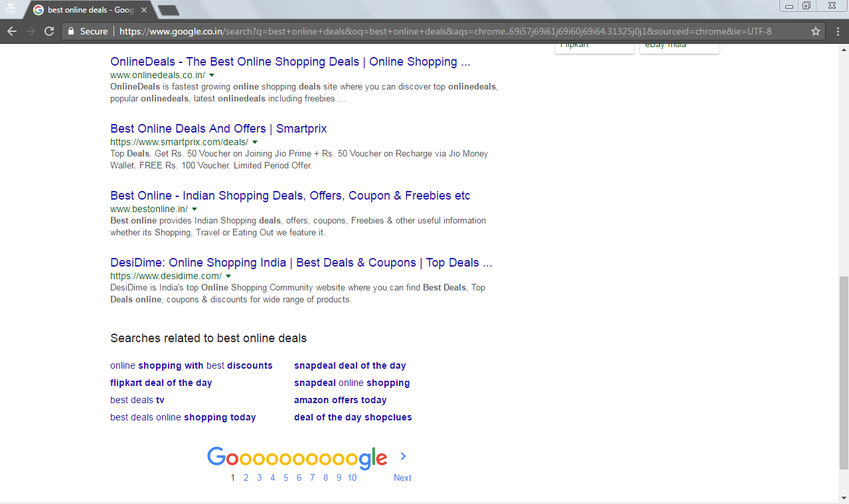Select the 'best online deals' browser tab
Viewport: 849px width, 504px height.
coord(90,10)
